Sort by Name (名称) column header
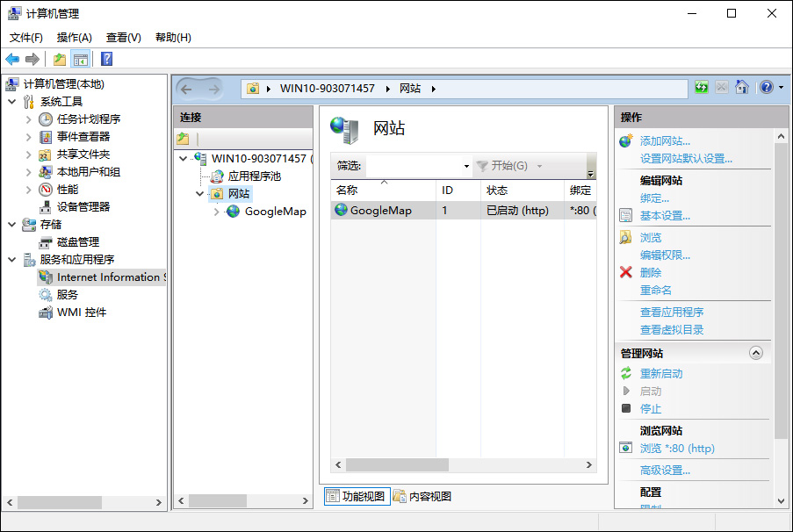Screen dimensions: 793x532 [x=383, y=191]
